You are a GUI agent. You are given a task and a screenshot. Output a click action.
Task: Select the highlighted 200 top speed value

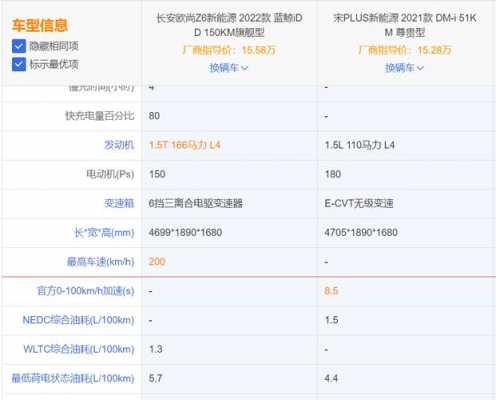pos(157,262)
